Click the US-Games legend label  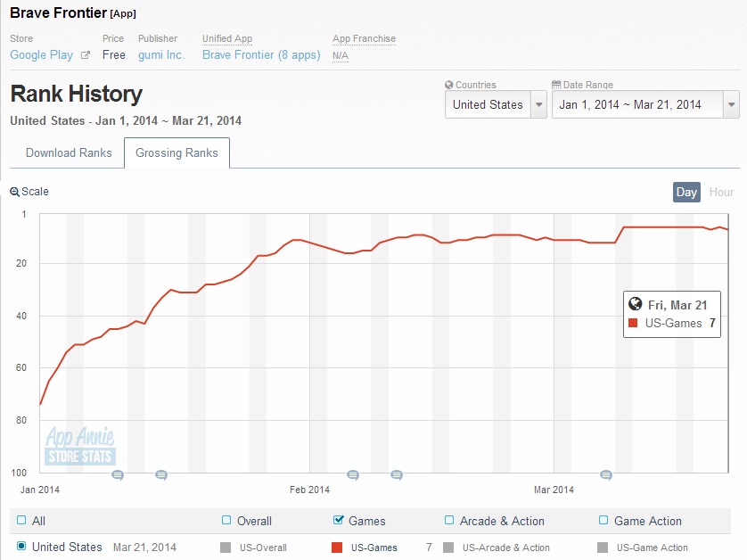pyautogui.click(x=374, y=548)
